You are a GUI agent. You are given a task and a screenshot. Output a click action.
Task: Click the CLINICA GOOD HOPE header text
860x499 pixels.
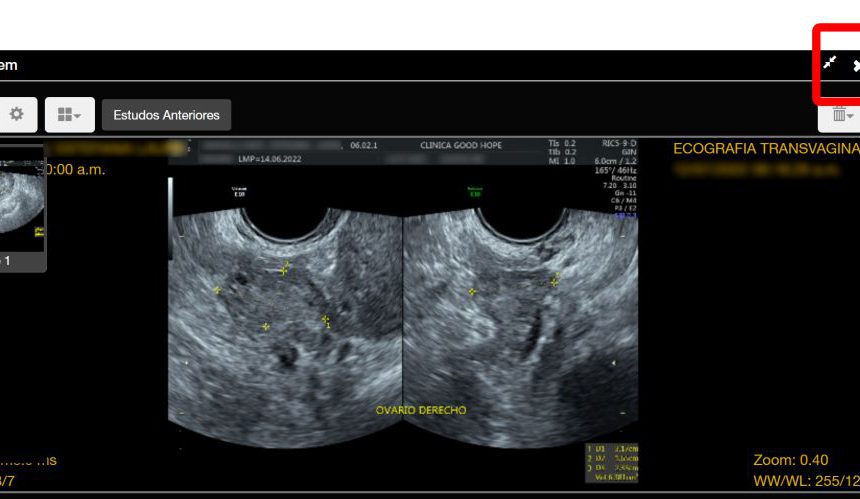461,145
